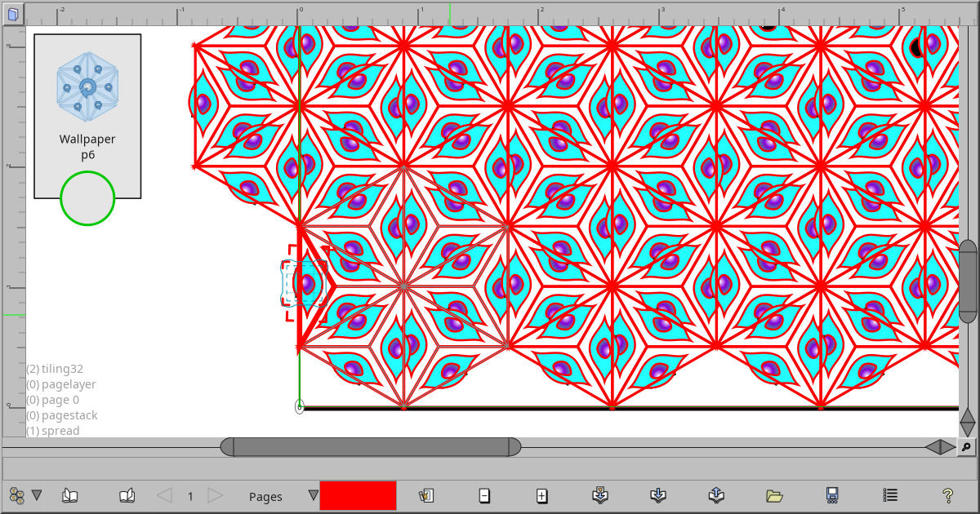
Task: Expand the color selector dropdown triangle
Action: coord(38,495)
